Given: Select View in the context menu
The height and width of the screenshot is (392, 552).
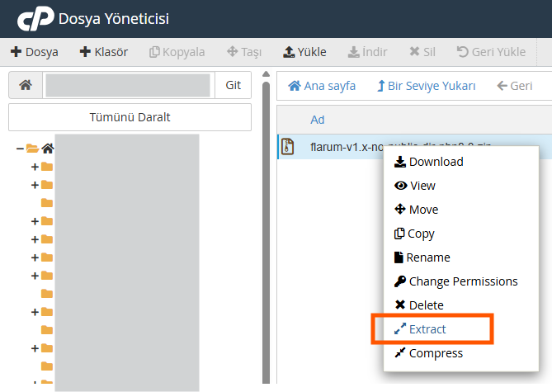Looking at the screenshot, I should pos(422,186).
